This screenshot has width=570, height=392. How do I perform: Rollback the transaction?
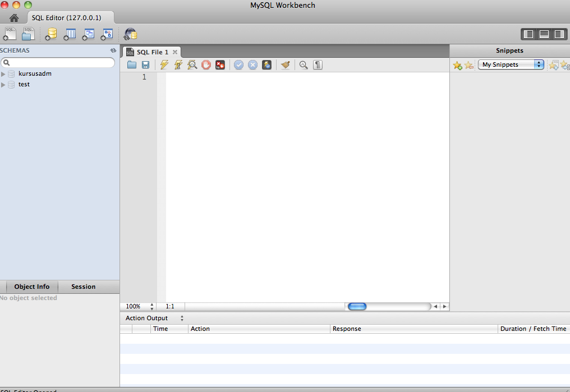(x=252, y=65)
